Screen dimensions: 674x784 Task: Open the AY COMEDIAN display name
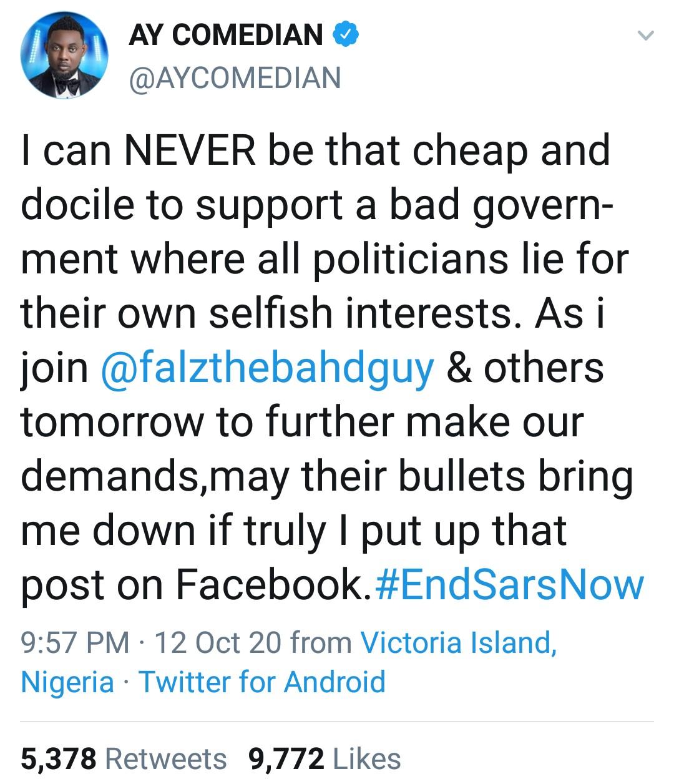click(x=226, y=34)
